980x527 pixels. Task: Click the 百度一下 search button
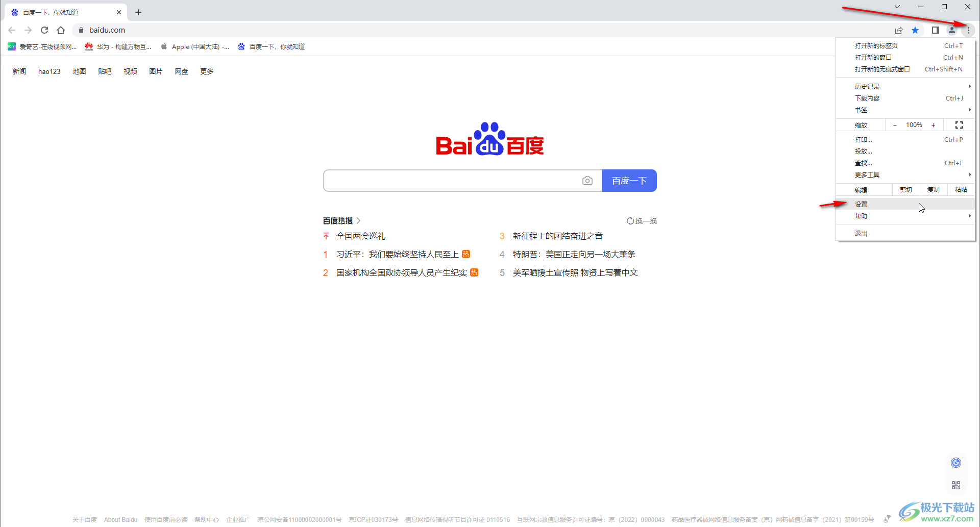point(629,181)
